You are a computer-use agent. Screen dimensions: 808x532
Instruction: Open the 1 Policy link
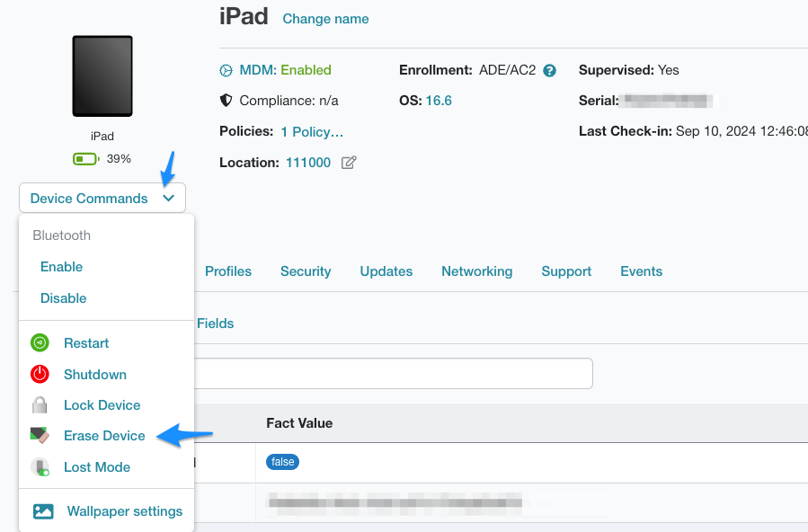click(x=312, y=132)
